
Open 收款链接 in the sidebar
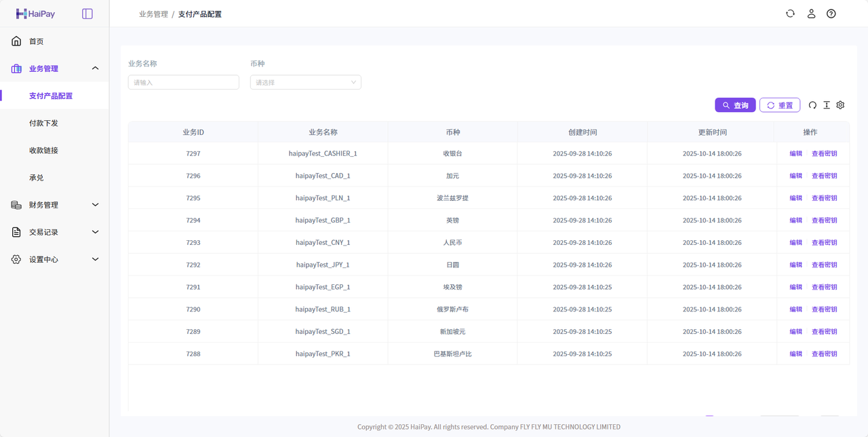[x=43, y=150]
